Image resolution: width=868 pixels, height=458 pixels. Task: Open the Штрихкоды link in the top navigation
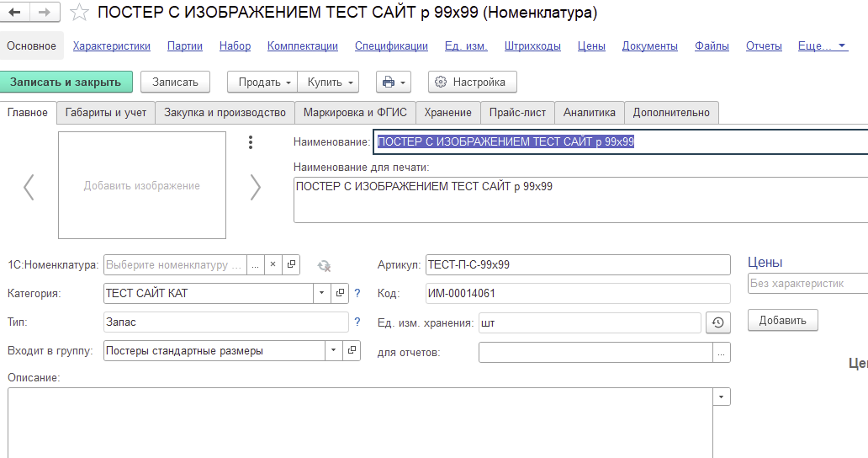click(x=532, y=46)
